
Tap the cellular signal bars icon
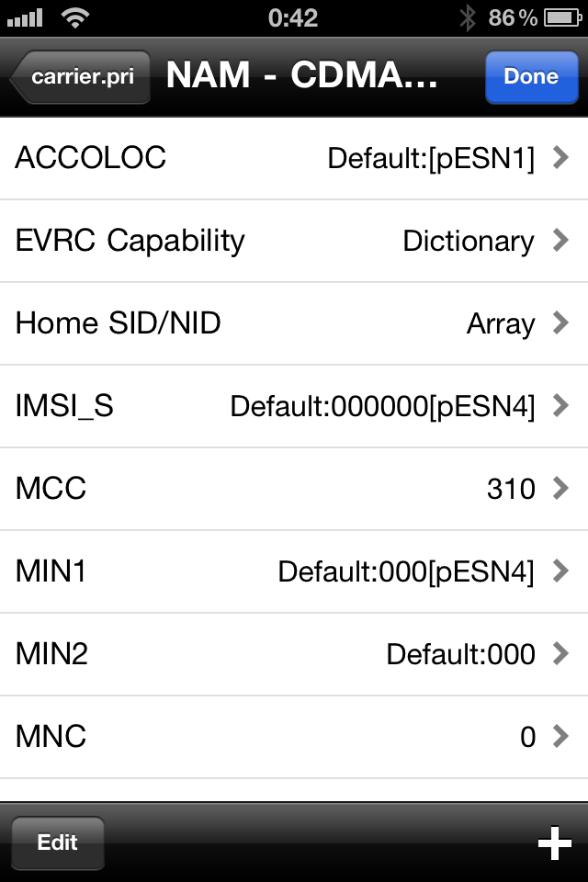pos(25,18)
